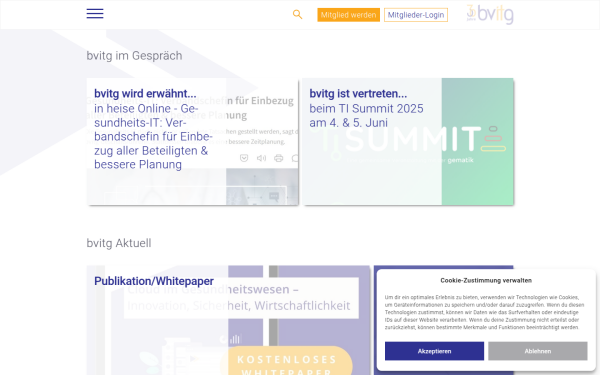Click the bvitg im Gespräch heading
Screen dimensions: 600x375
click(134, 56)
